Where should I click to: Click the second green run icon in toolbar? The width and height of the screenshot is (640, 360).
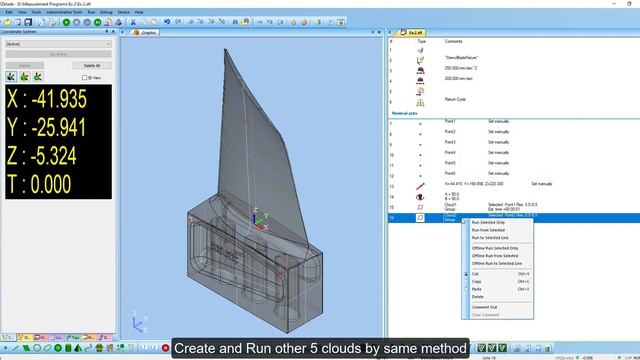tap(97, 22)
